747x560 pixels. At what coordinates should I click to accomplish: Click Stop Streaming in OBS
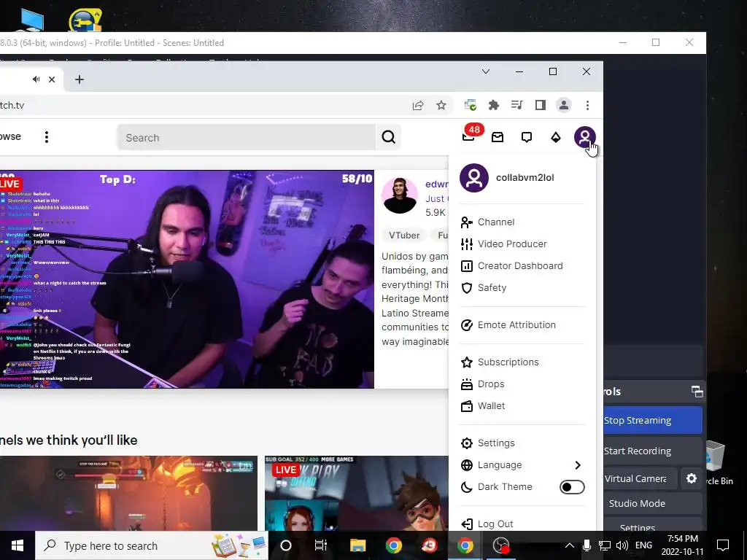(652, 420)
